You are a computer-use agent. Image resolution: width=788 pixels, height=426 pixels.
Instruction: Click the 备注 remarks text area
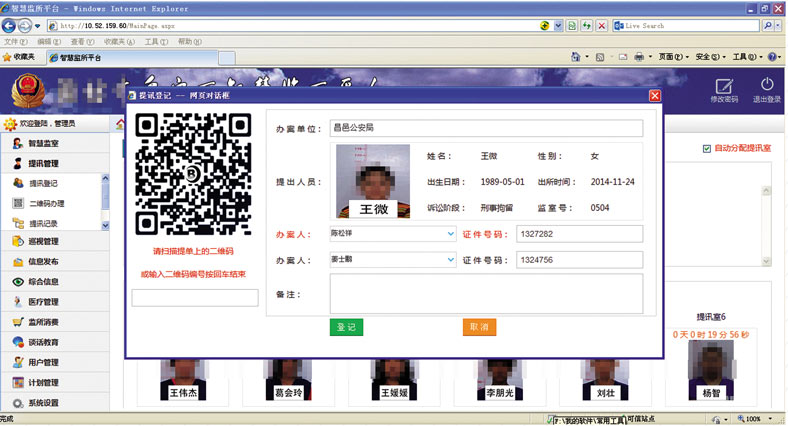486,294
